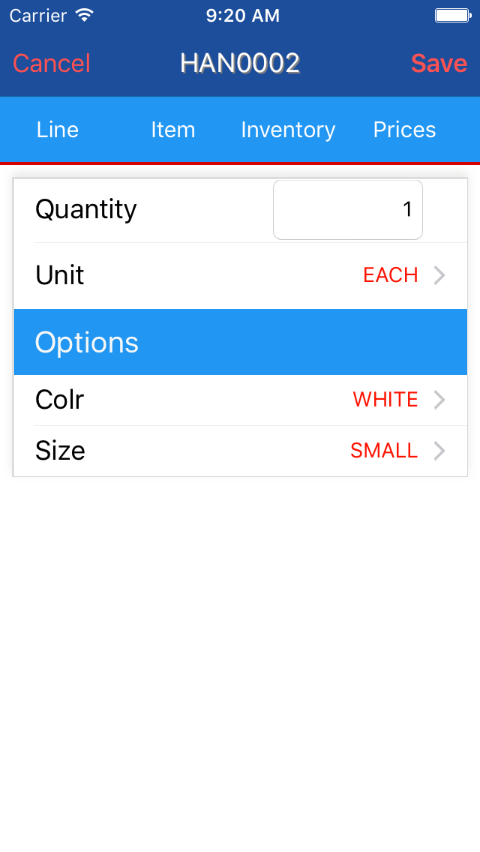Tap the chevron beside SMALL
This screenshot has height=852, width=480.
pyautogui.click(x=439, y=451)
